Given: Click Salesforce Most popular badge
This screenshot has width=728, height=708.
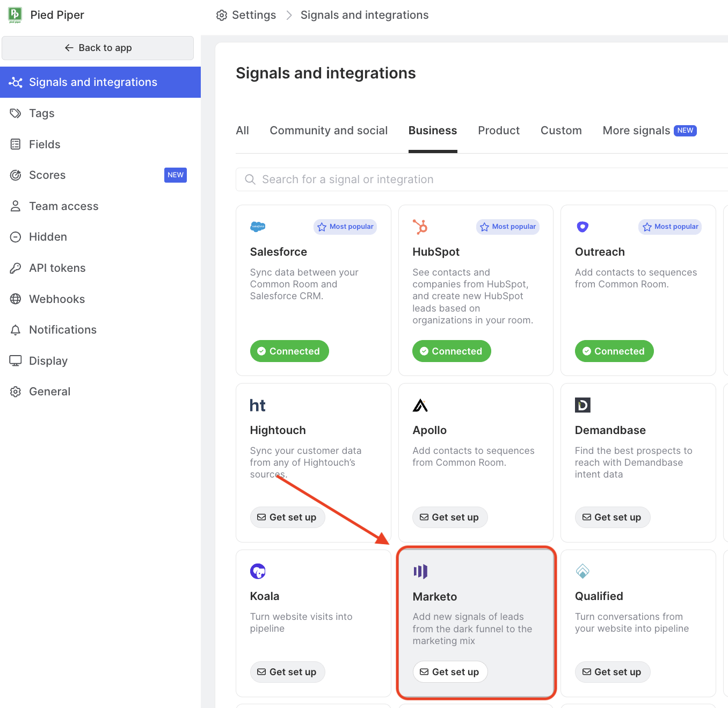Looking at the screenshot, I should [x=345, y=227].
